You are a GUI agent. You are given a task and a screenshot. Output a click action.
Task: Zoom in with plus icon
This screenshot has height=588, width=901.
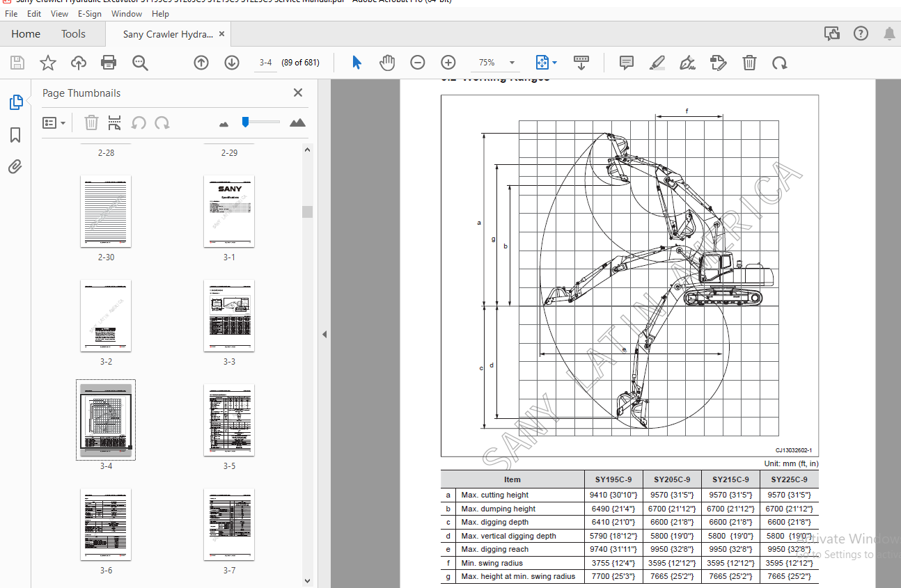point(448,63)
